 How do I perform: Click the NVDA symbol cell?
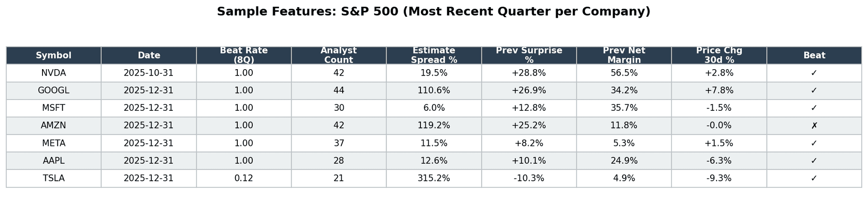(53, 73)
